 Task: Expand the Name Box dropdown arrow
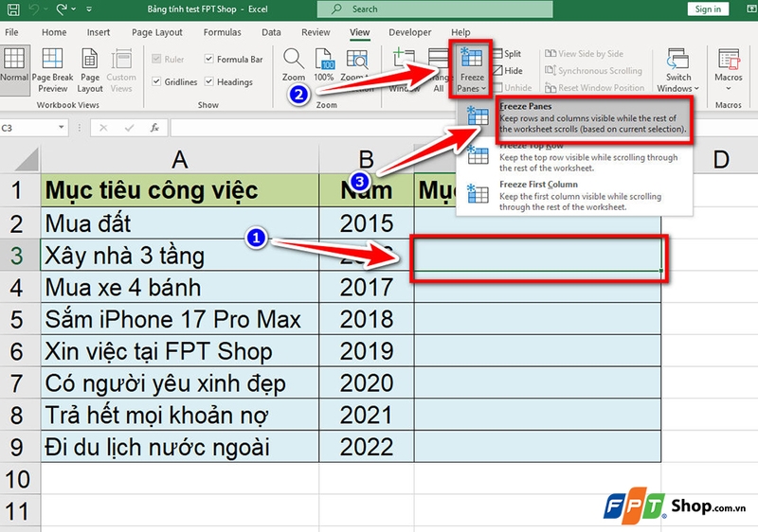click(x=62, y=128)
